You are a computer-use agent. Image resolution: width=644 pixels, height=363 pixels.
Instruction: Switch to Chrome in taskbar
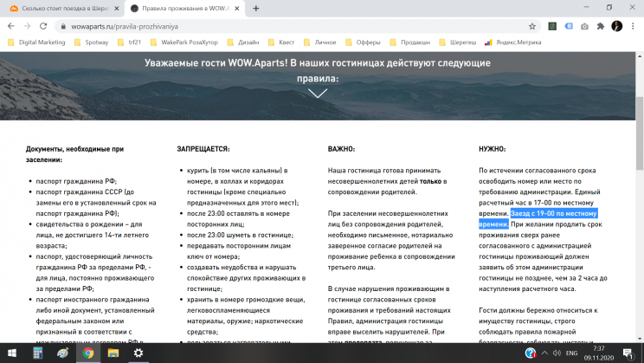(88, 353)
